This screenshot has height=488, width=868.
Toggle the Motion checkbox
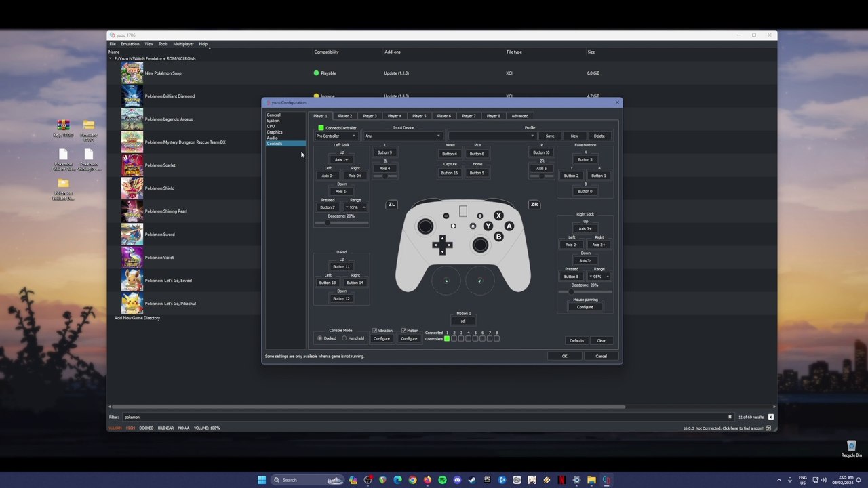click(x=404, y=331)
